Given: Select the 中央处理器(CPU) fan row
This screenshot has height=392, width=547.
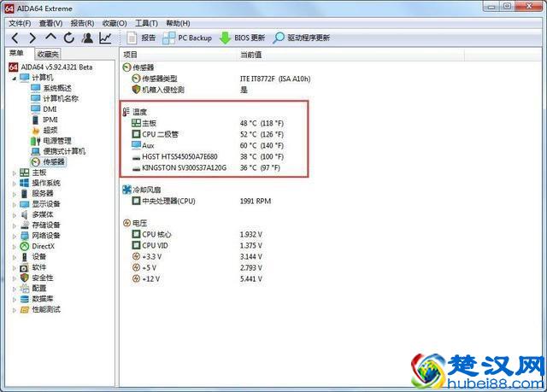Looking at the screenshot, I should click(x=202, y=201).
